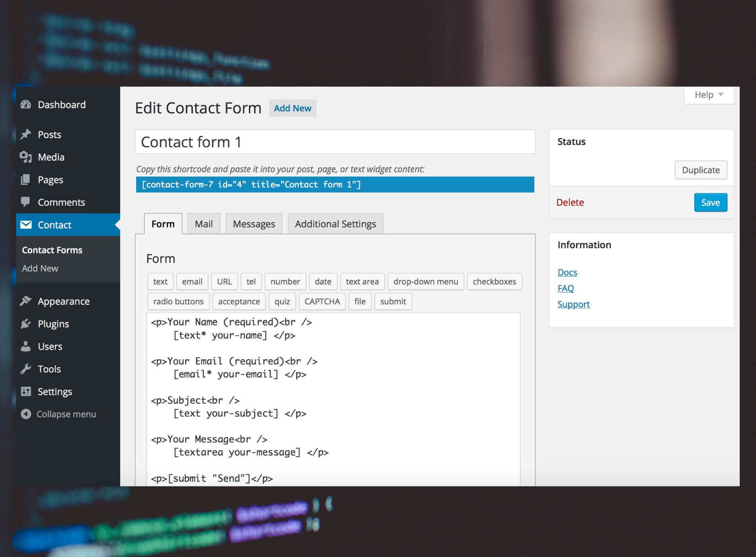Switch to the Mail tab
Screen dimensions: 756x557
tap(203, 224)
